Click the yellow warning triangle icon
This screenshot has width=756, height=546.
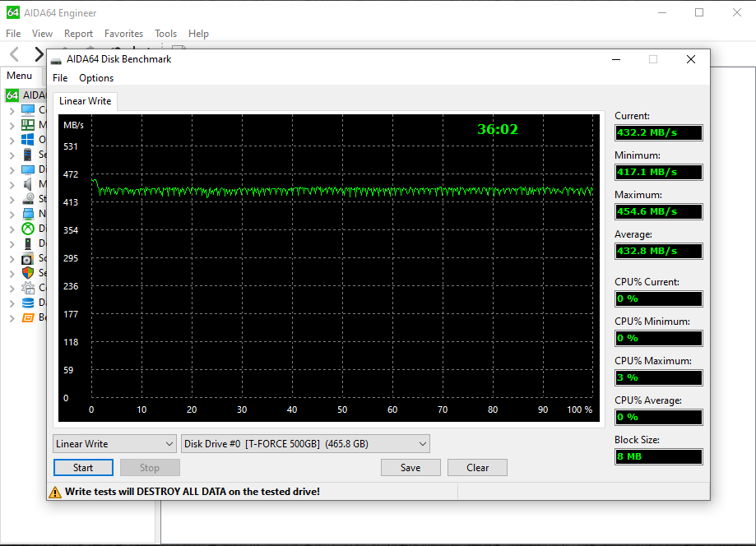pyautogui.click(x=55, y=492)
